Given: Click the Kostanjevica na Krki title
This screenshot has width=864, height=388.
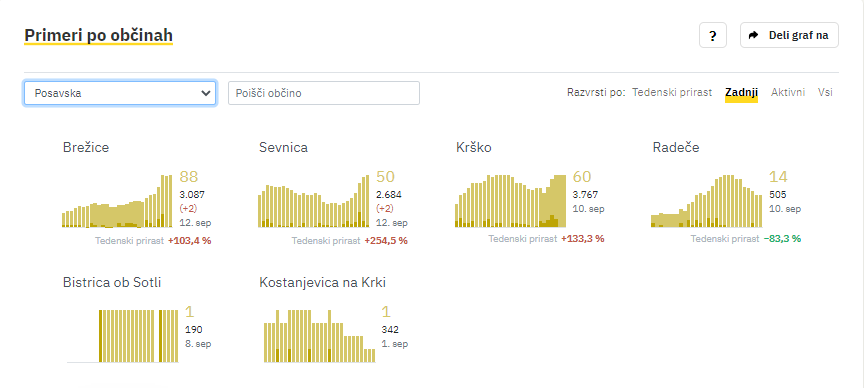Looking at the screenshot, I should [322, 283].
